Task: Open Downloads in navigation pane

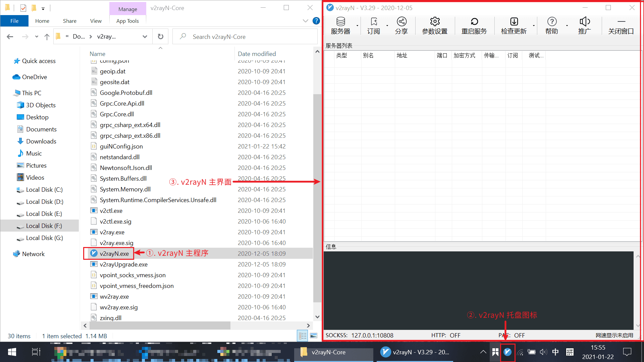Action: 41,141
